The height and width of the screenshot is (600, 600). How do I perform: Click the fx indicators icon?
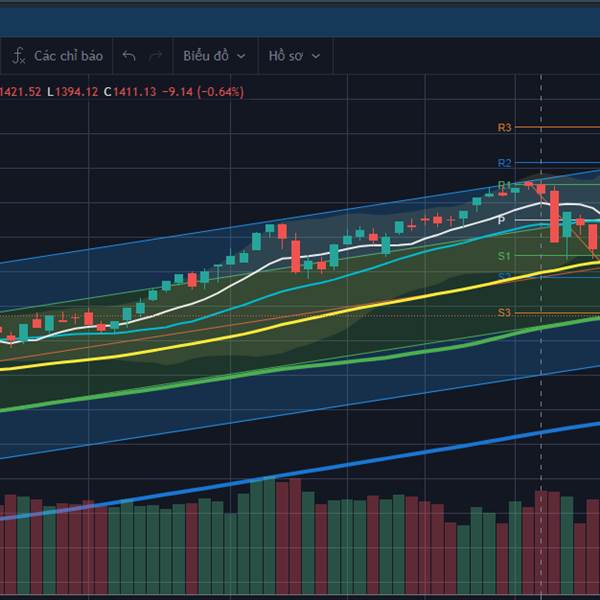18,56
